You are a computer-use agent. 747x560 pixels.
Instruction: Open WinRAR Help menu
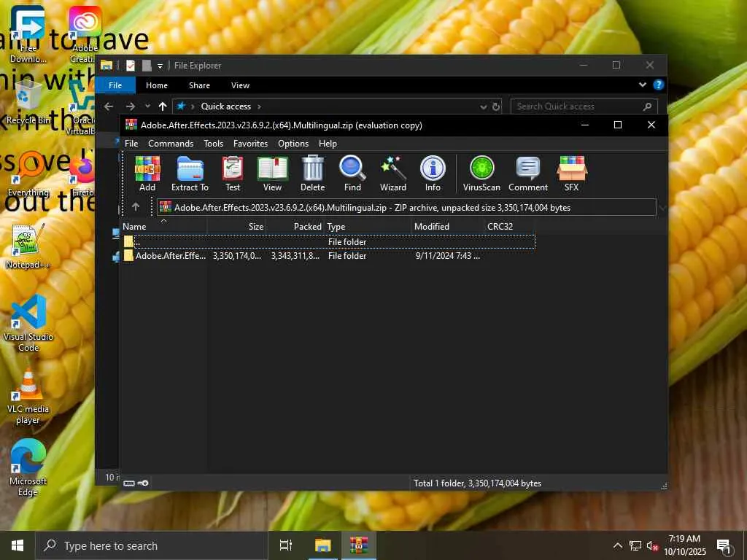328,144
